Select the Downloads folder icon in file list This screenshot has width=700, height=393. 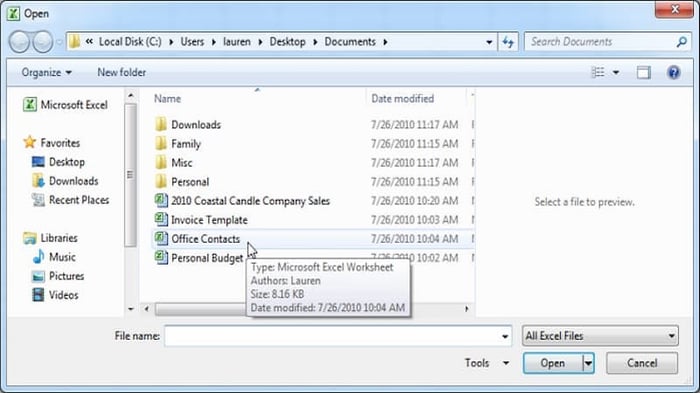pos(161,124)
